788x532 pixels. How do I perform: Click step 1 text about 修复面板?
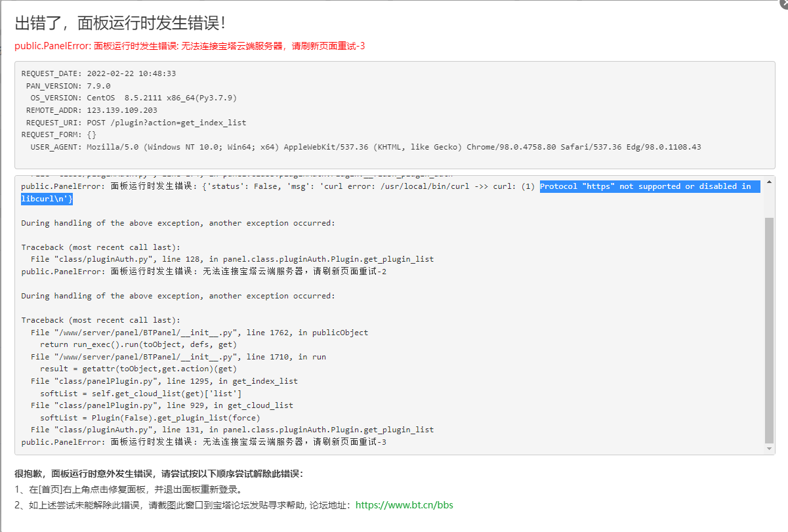[x=129, y=489]
